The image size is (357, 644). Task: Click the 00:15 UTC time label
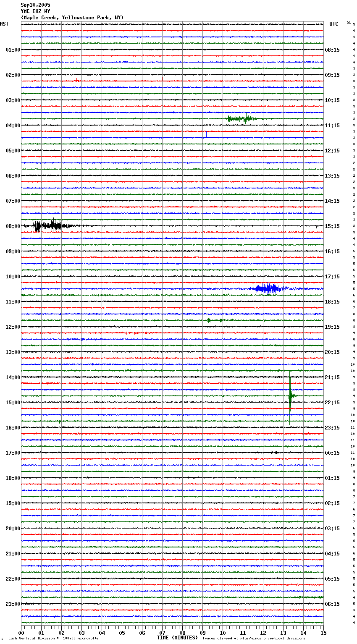click(x=332, y=453)
